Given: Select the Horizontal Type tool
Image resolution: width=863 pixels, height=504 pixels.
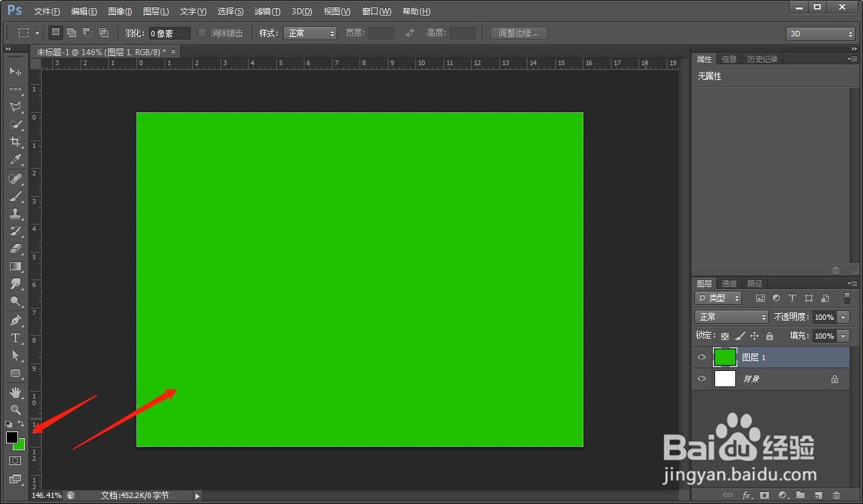Looking at the screenshot, I should point(15,338).
